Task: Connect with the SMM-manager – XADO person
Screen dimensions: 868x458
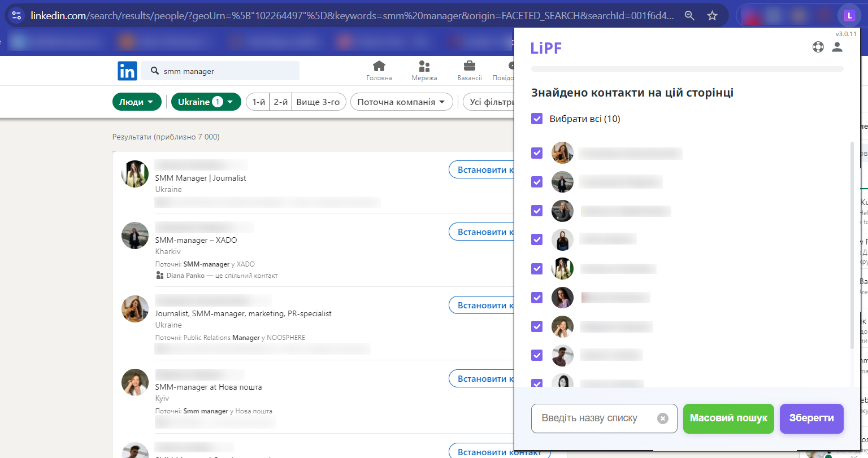Action: [481, 232]
